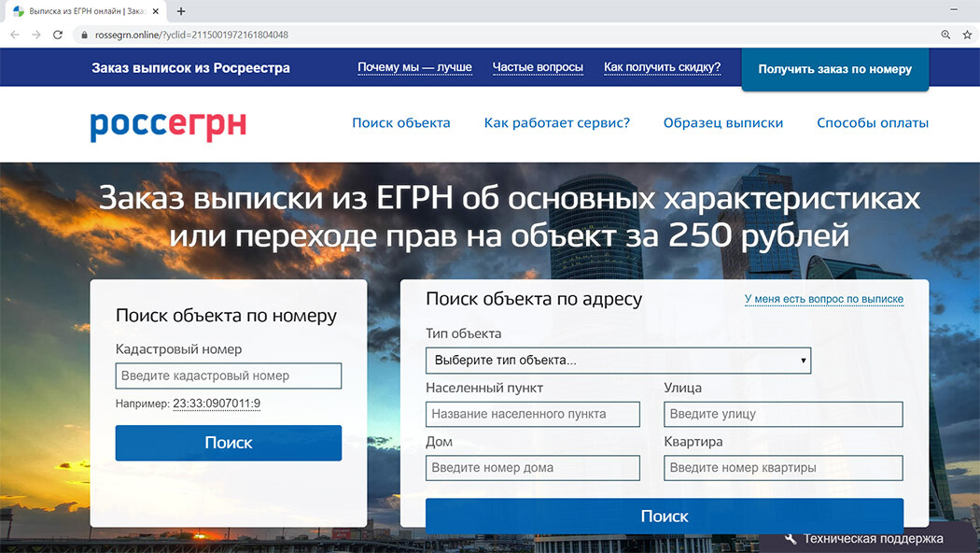
Task: Open 'Частые вопросы' link
Action: tap(538, 67)
